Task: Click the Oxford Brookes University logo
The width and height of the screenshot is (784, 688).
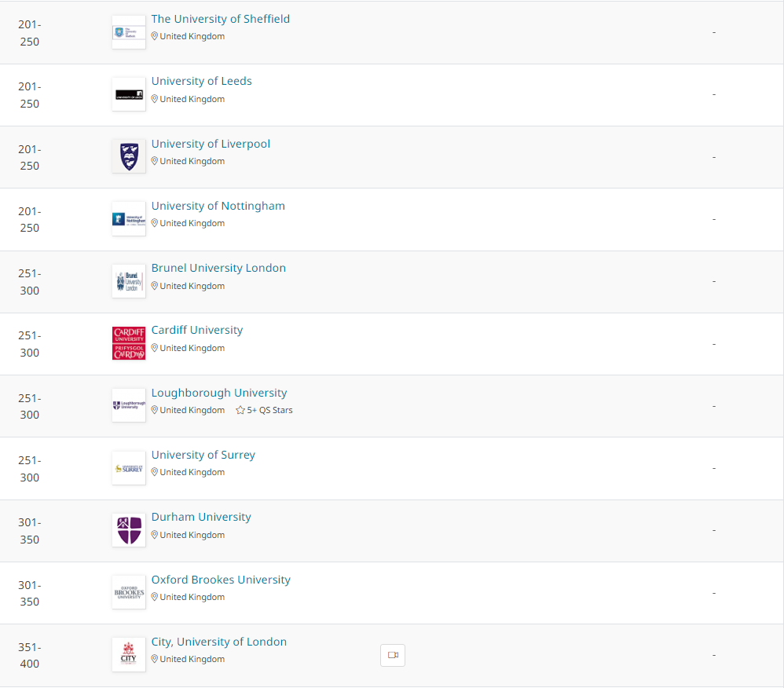Action: pos(129,592)
